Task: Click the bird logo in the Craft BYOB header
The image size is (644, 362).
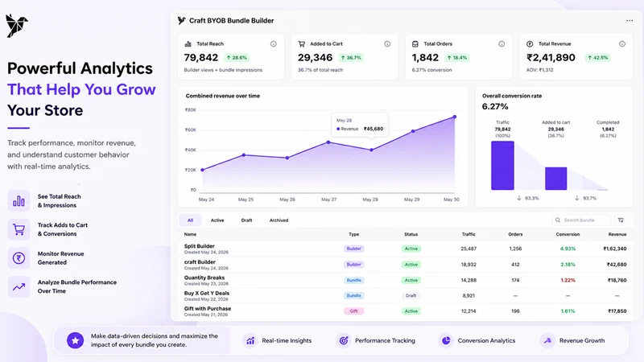Action: (x=182, y=21)
